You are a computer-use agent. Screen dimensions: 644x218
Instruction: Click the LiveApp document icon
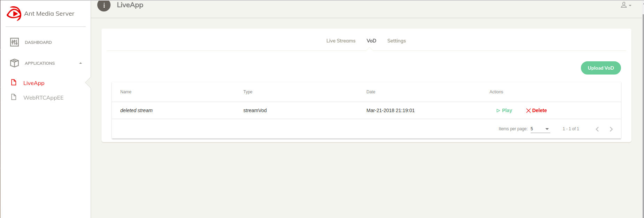[14, 83]
